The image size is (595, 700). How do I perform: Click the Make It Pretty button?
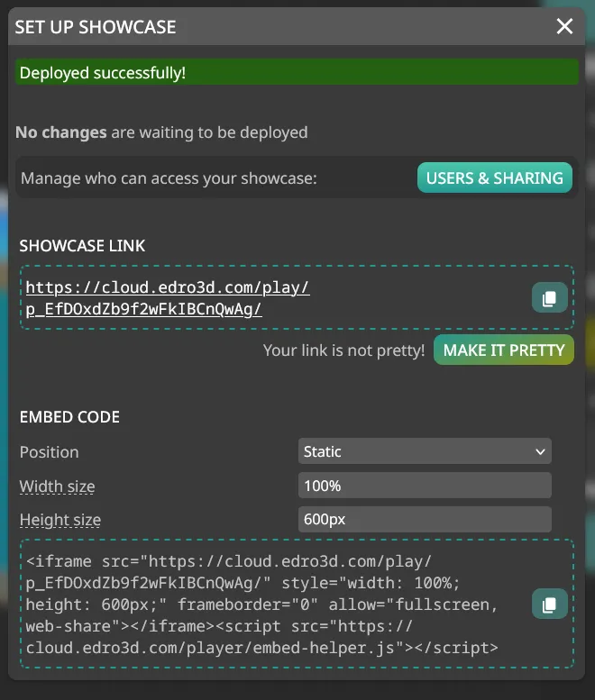click(x=503, y=350)
